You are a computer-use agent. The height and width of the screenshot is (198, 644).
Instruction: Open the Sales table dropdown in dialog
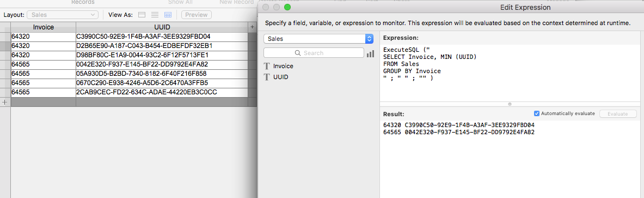coord(318,39)
